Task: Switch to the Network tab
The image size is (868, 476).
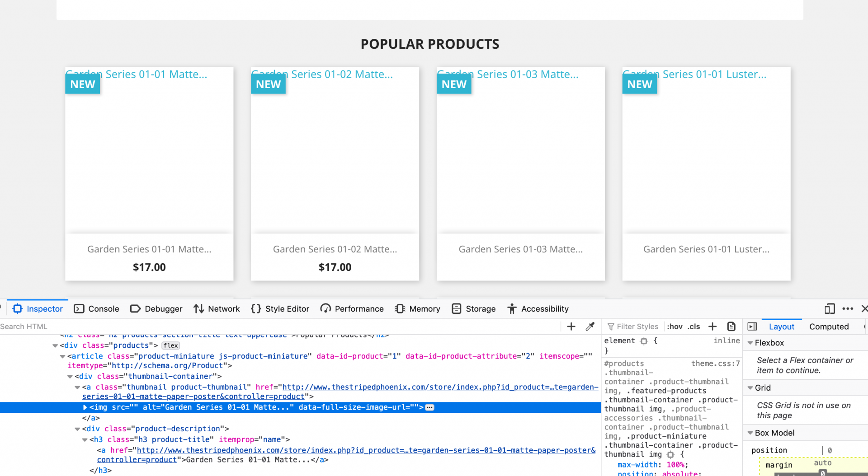Action: pyautogui.click(x=217, y=309)
